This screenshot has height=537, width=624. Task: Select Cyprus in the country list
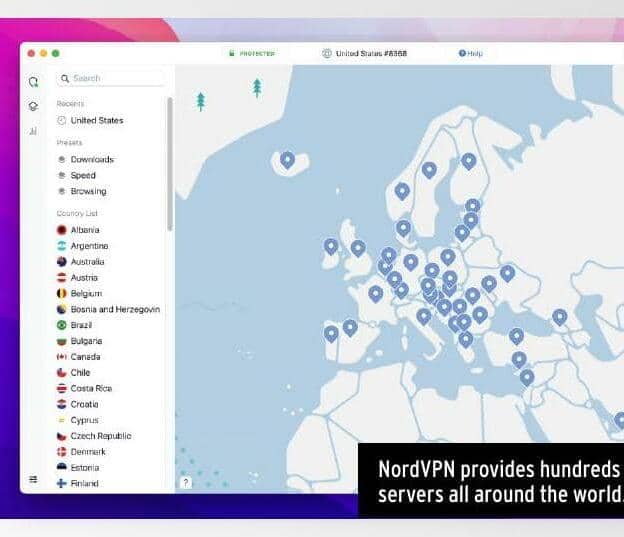(x=78, y=420)
